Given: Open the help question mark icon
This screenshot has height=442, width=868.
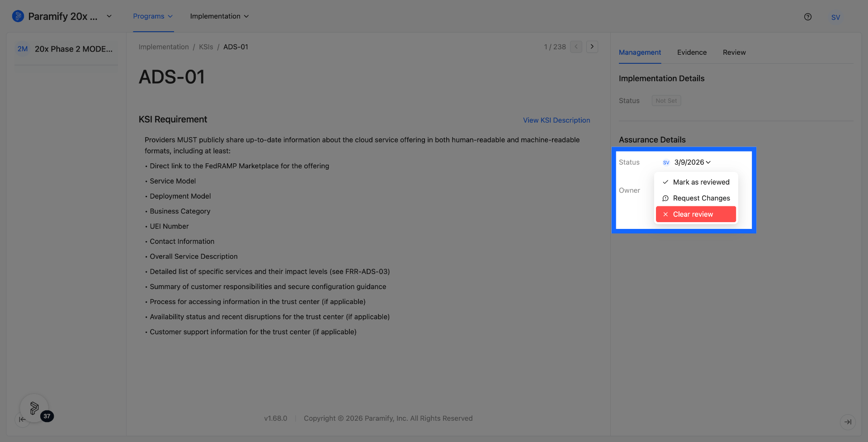Looking at the screenshot, I should click(x=808, y=17).
